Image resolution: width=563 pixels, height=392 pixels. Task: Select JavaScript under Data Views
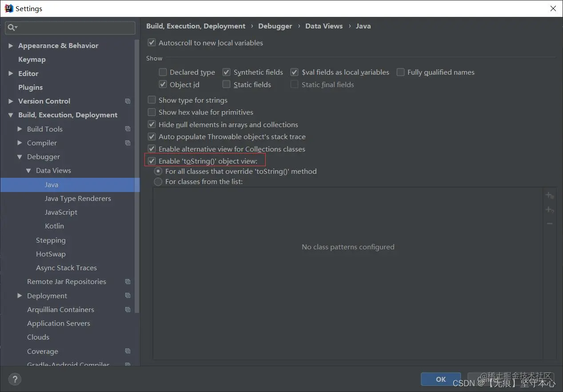pos(61,212)
